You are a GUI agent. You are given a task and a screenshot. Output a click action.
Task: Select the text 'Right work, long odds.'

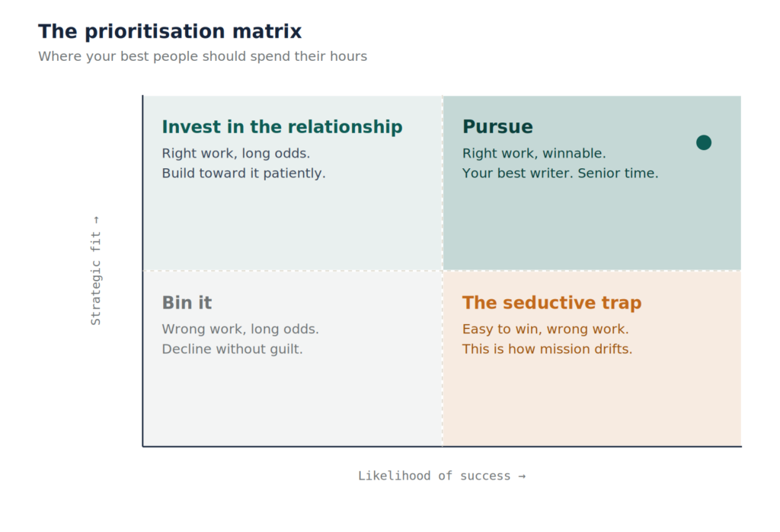[236, 153]
